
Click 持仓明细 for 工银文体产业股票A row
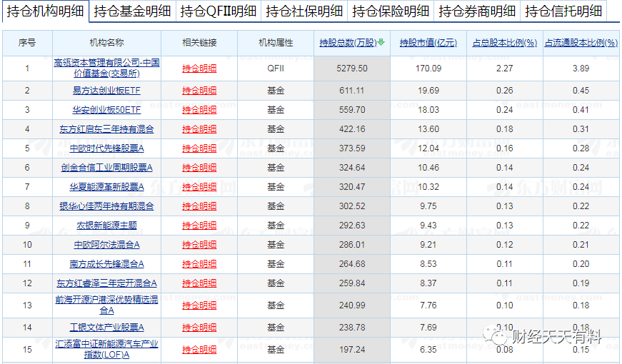click(x=199, y=327)
